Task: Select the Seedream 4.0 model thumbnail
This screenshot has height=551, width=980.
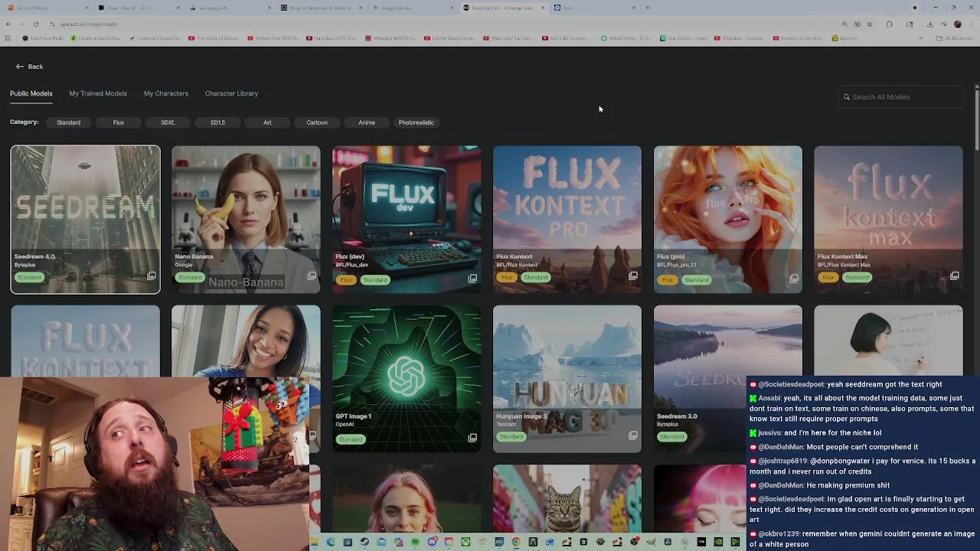Action: point(85,220)
